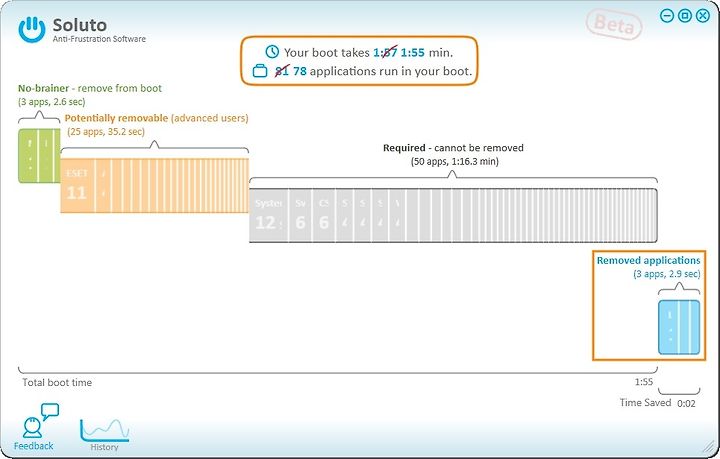Click the Soluto title text
The image size is (720, 459).
coord(80,25)
